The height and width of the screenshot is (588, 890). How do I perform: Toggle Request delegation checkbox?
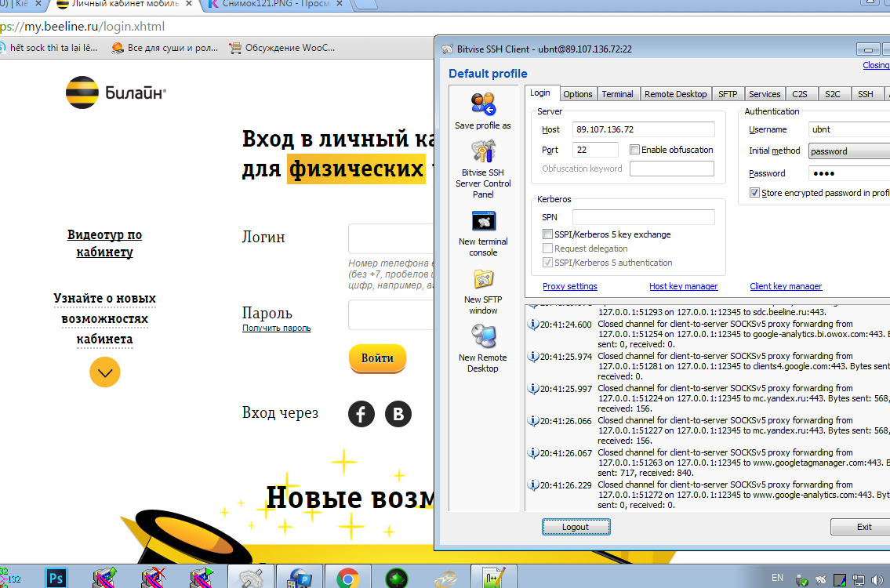click(x=548, y=248)
